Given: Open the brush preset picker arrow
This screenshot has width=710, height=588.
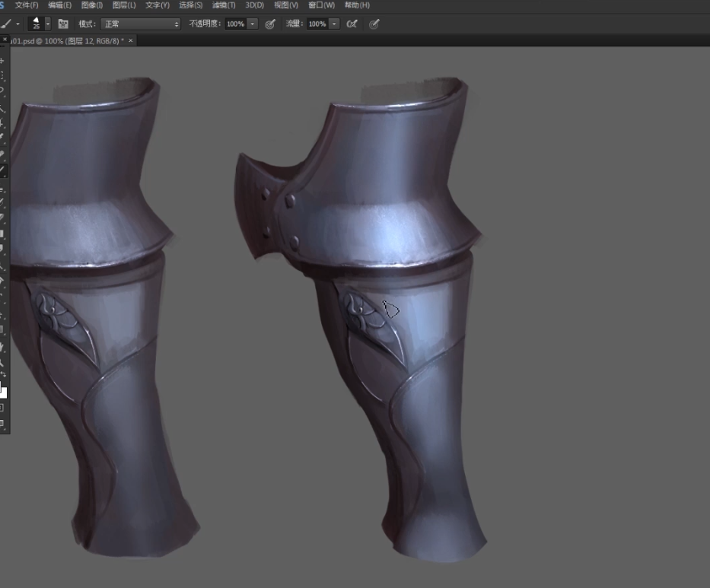Looking at the screenshot, I should click(47, 24).
